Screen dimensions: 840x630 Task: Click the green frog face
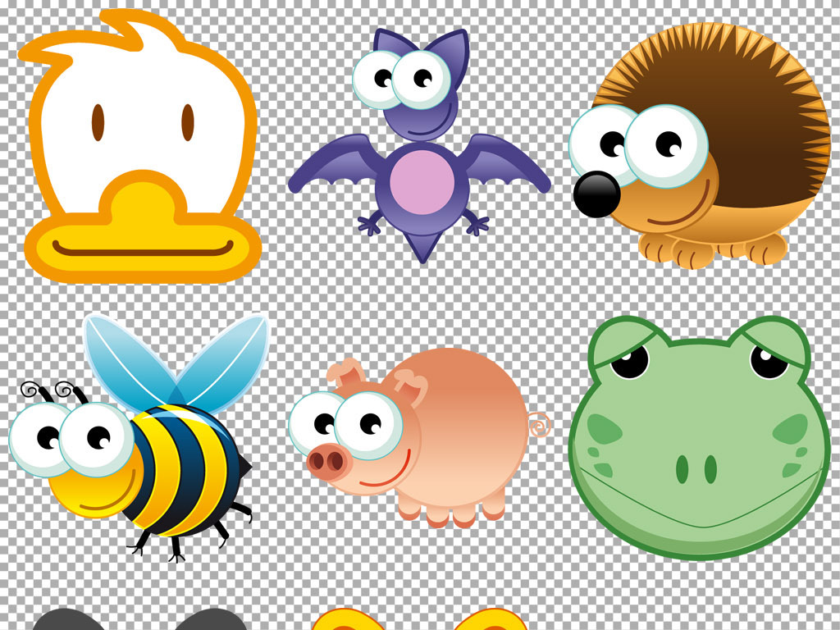click(699, 437)
